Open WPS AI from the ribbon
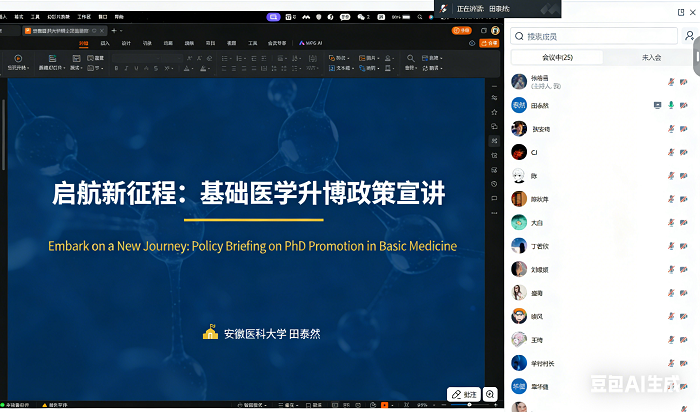 pos(308,43)
